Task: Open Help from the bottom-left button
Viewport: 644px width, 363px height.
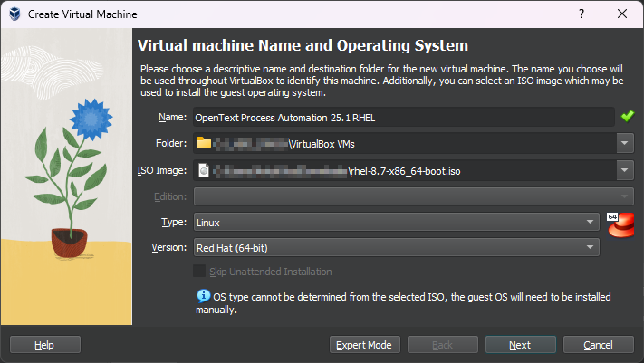Action: point(44,345)
